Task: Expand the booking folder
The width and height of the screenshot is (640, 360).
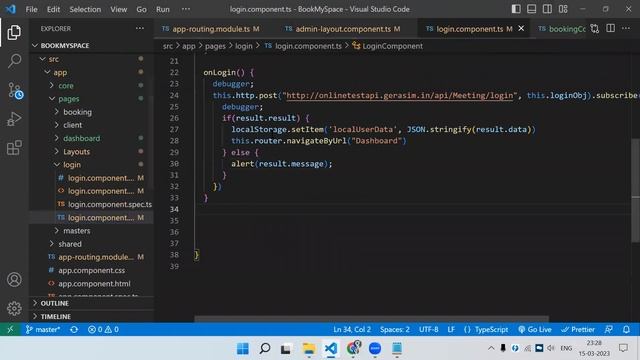Action: pos(77,112)
